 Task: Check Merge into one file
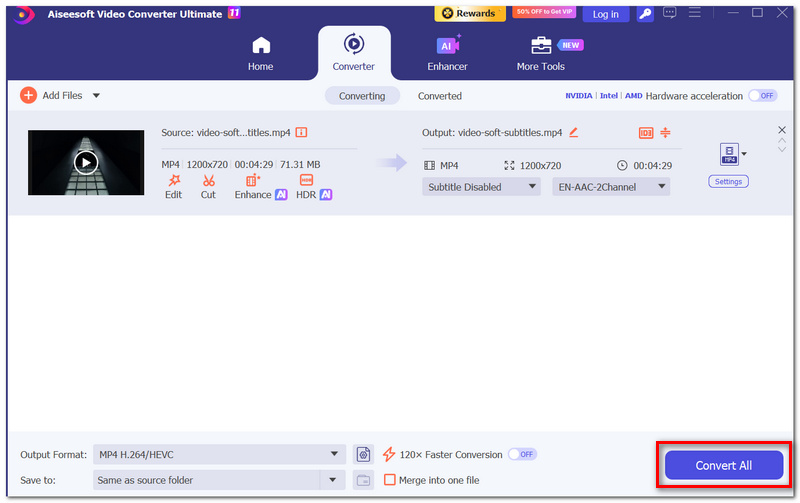(x=389, y=480)
